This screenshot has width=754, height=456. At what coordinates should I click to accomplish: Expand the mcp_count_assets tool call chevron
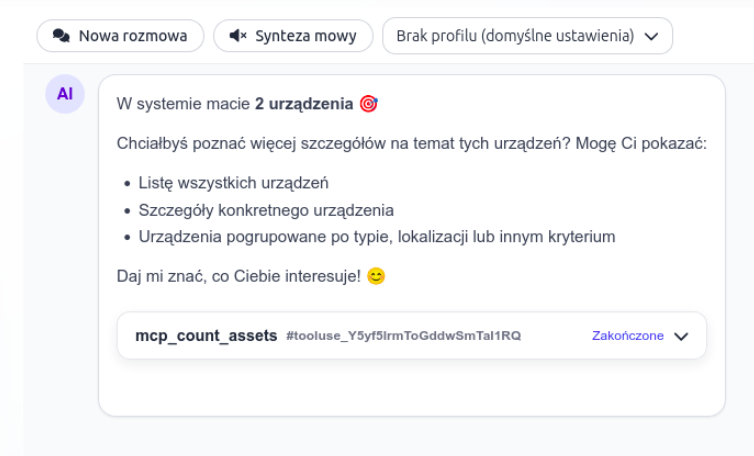[682, 336]
